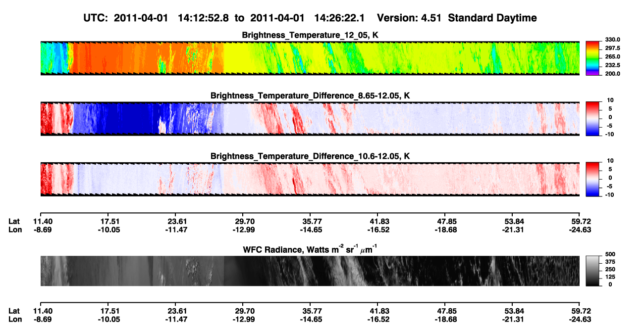Viewport: 644px width, 330px height.
Task: Select the 'WFC Radiance, Watts m-2 sr-1 µm-1' title
Action: 310,249
